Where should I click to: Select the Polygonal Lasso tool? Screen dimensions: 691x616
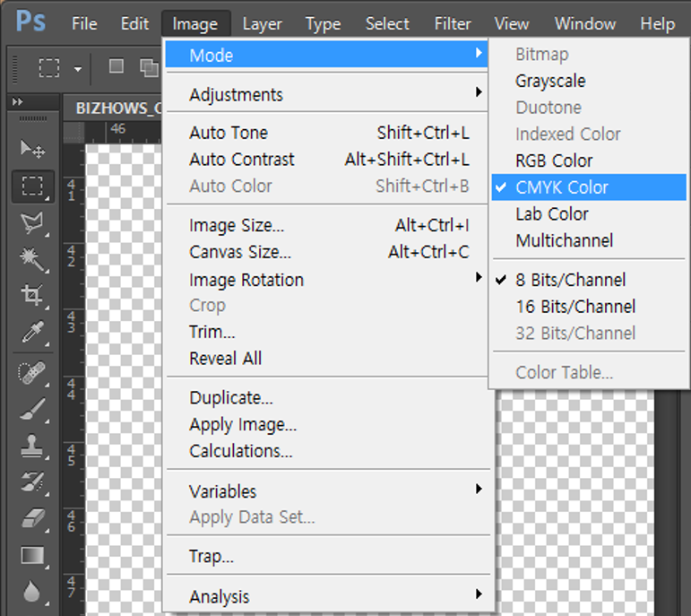32,222
